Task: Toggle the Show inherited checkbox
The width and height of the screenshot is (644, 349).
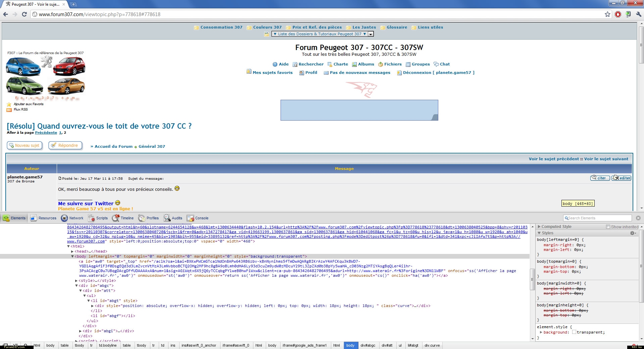Action: pyautogui.click(x=608, y=227)
